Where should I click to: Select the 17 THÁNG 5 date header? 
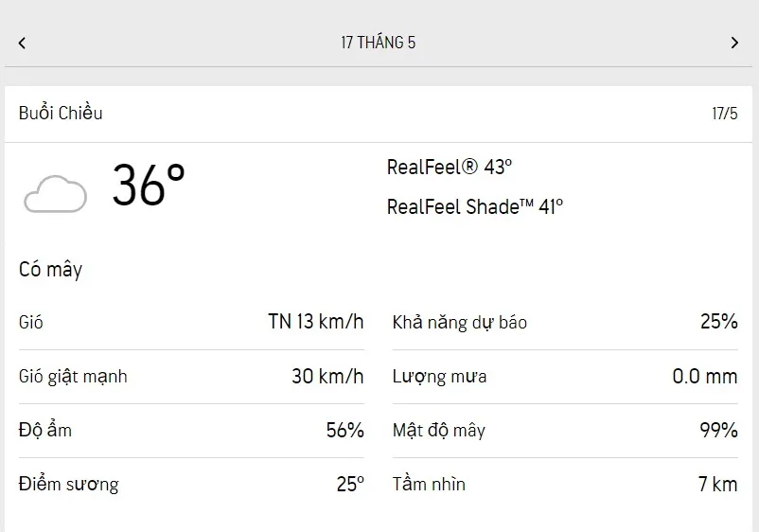[379, 43]
